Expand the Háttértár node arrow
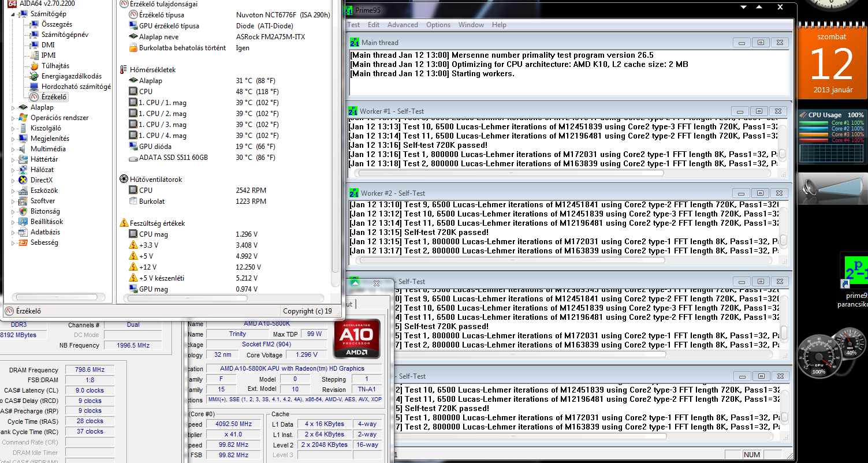Screen dimensions: 868x463 coord(14,159)
